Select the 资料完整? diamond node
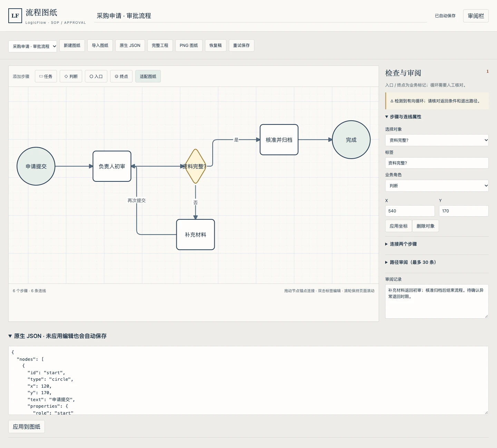The width and height of the screenshot is (497, 448). pos(195,166)
